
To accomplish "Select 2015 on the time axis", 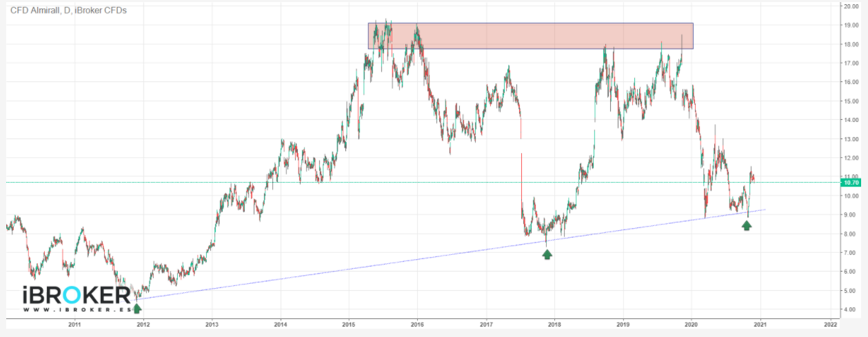I will pyautogui.click(x=348, y=324).
